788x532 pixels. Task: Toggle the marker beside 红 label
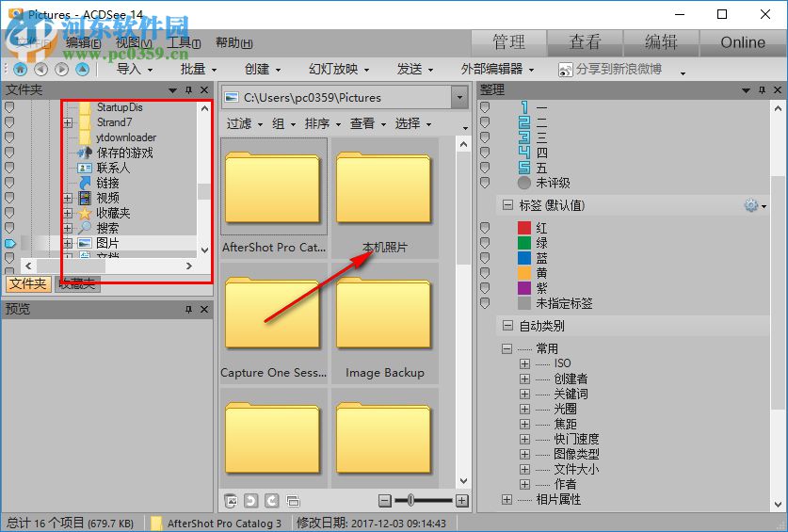coord(485,228)
